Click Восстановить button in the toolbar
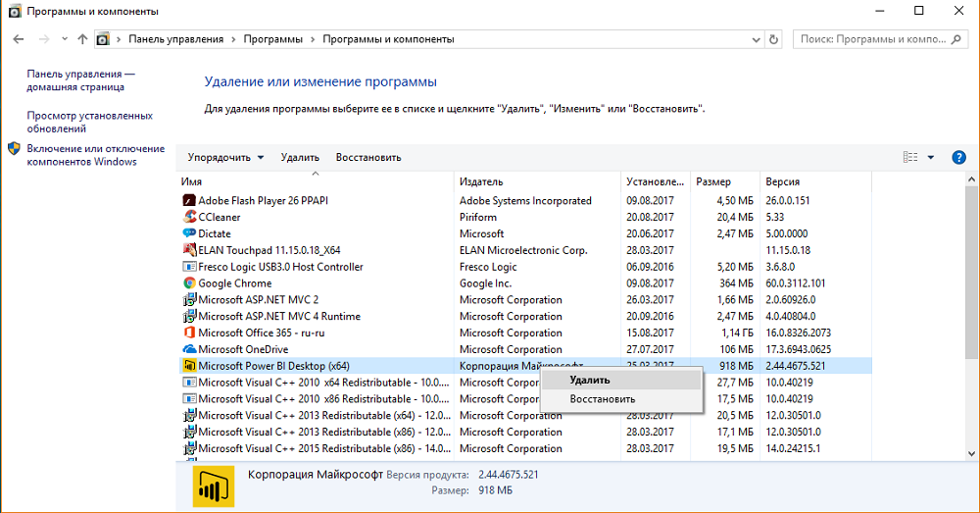 tap(367, 157)
